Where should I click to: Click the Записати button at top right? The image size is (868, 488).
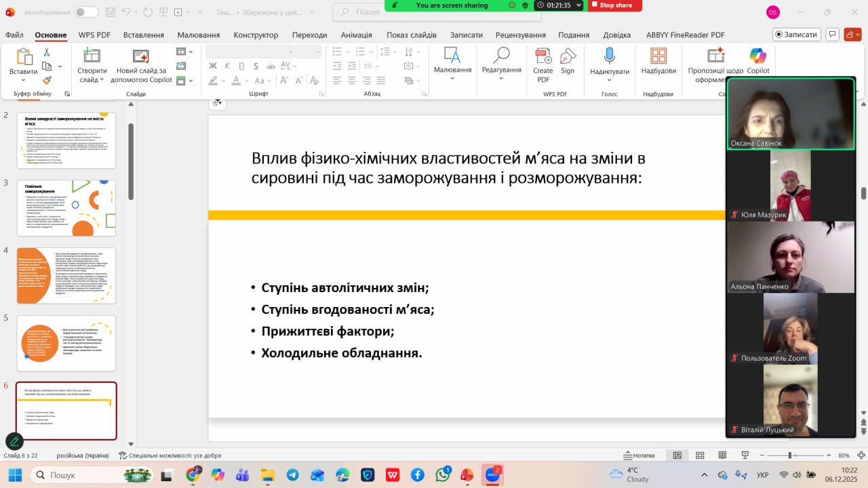coord(797,35)
